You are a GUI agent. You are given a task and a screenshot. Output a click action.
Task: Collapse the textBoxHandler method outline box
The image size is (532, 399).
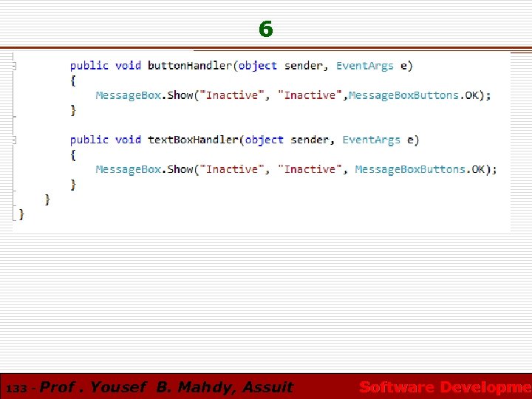14,140
